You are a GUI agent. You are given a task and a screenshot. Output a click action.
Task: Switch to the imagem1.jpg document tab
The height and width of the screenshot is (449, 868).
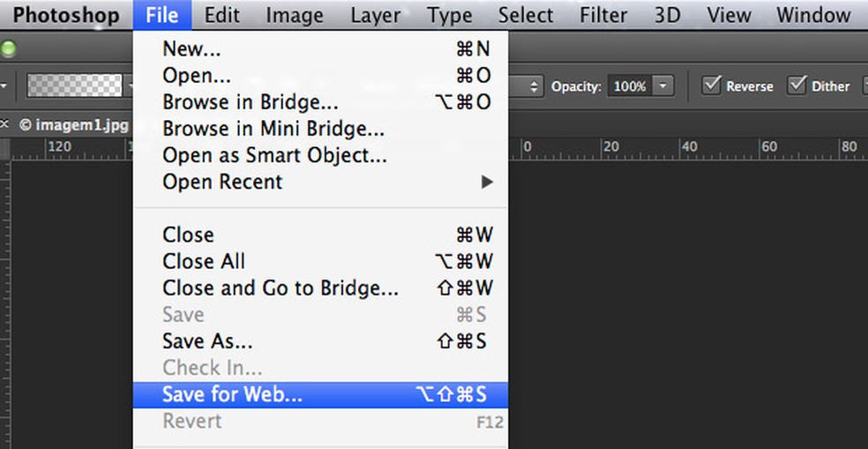coord(75,124)
